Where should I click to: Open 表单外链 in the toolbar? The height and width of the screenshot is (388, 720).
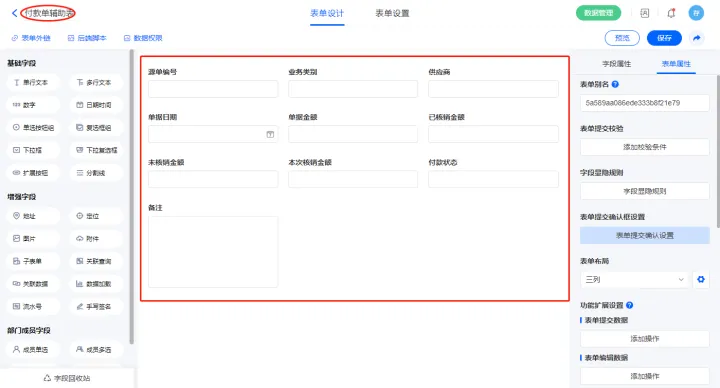tap(31, 38)
